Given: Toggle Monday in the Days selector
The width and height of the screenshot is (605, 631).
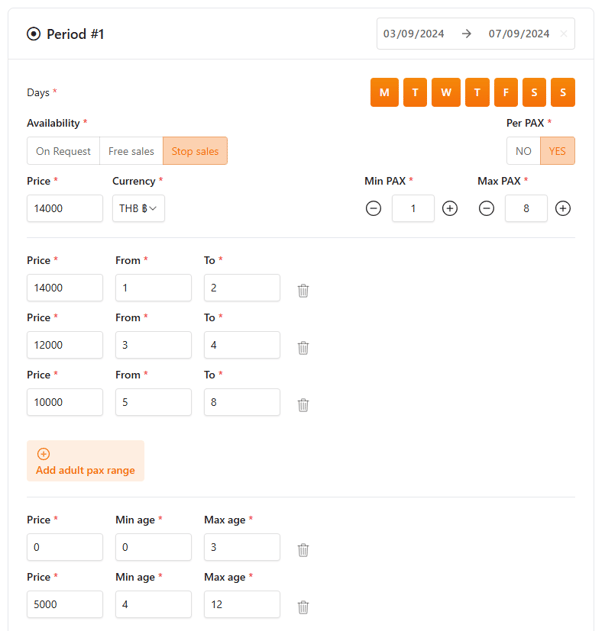Looking at the screenshot, I should (x=384, y=92).
